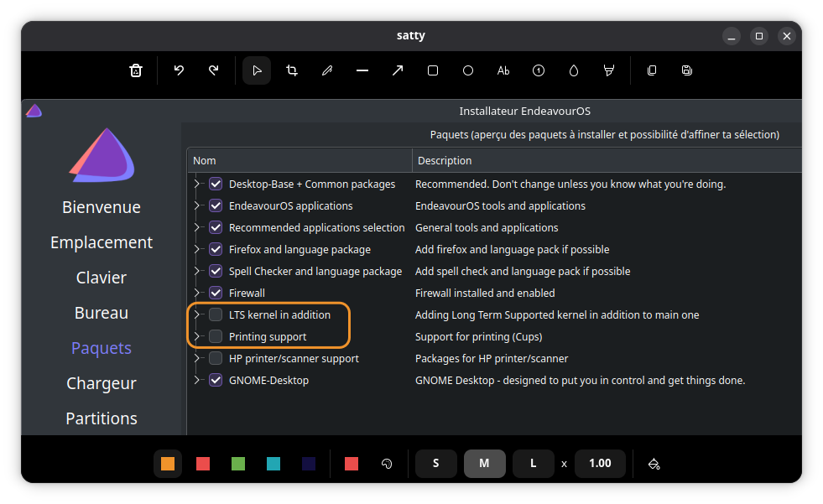The width and height of the screenshot is (823, 504).
Task: Go to the Bienvenue installer step
Action: click(102, 207)
